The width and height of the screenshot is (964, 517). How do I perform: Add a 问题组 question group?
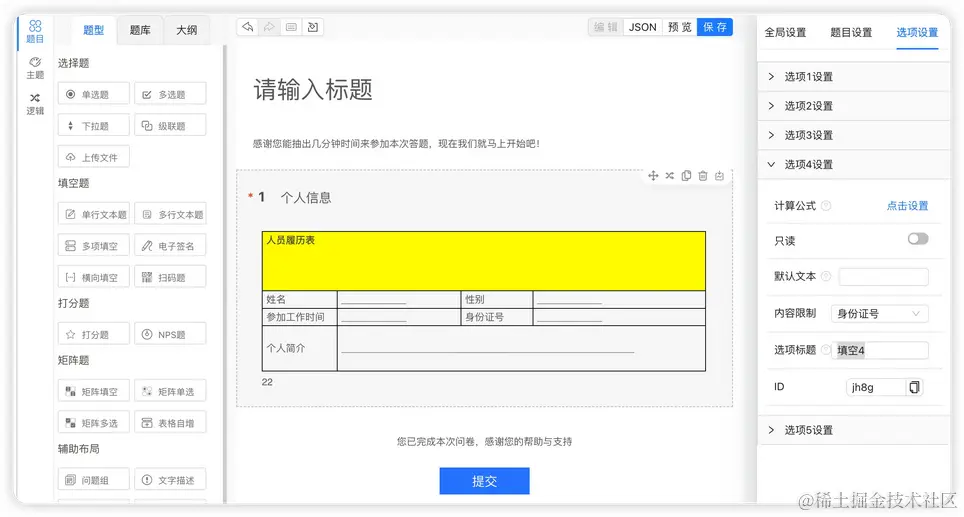94,480
